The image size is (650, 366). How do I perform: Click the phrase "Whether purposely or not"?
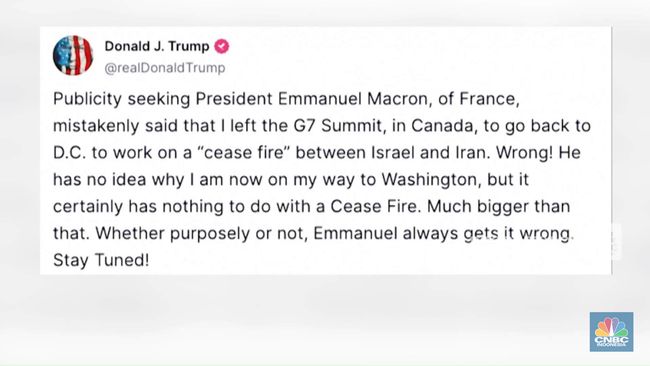(x=177, y=233)
